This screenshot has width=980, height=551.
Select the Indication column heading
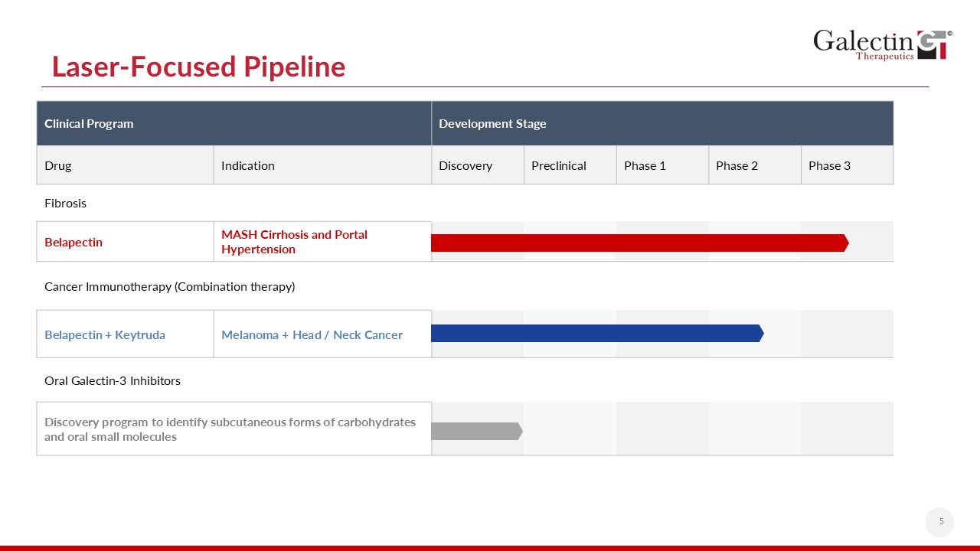[247, 165]
